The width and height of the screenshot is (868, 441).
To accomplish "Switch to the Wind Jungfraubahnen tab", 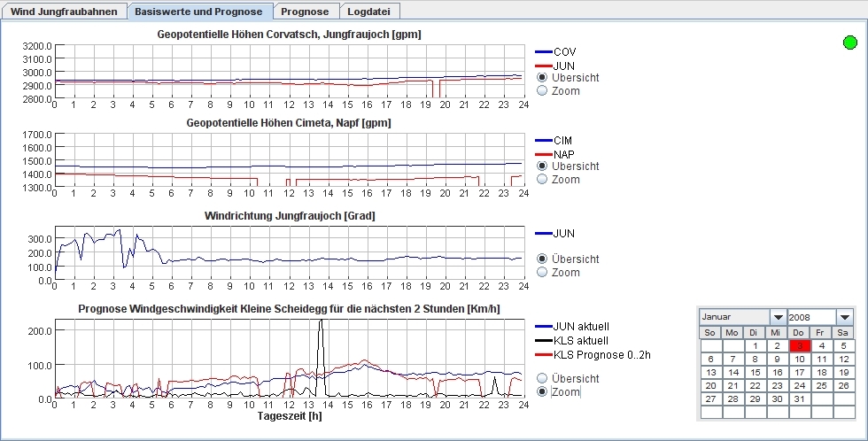I will 65,12.
